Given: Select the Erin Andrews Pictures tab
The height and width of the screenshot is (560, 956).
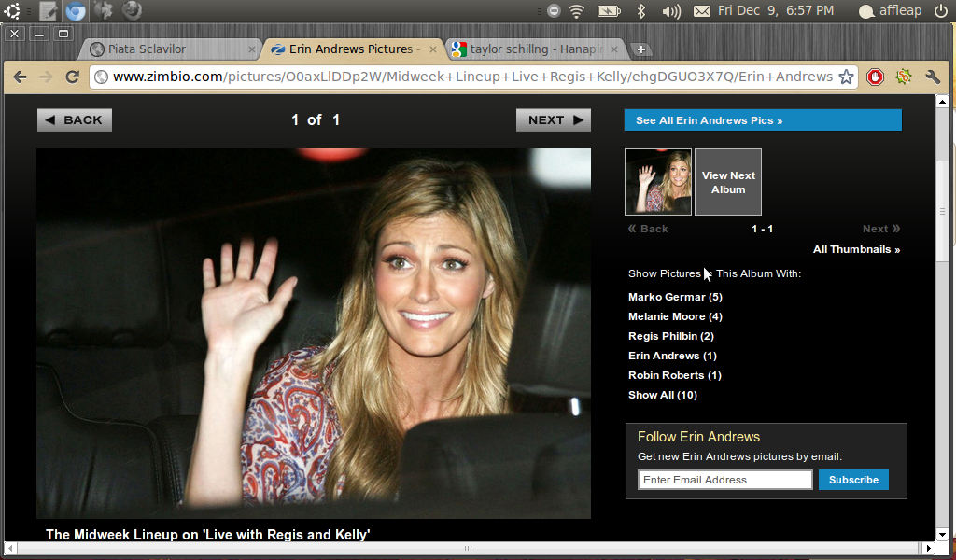Looking at the screenshot, I should [x=354, y=49].
